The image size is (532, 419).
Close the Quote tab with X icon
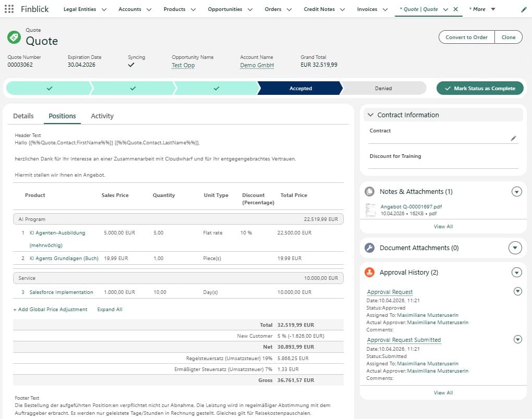coord(456,9)
